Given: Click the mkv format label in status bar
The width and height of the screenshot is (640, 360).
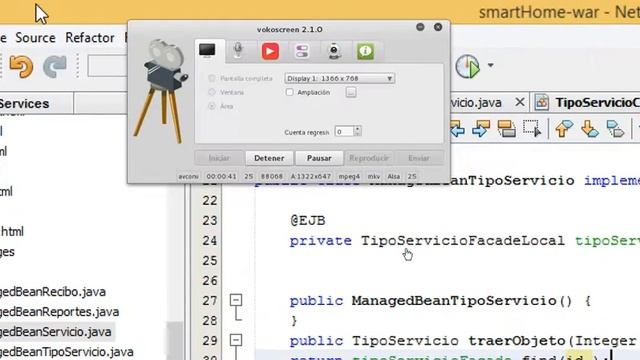Looking at the screenshot, I should pos(374,176).
